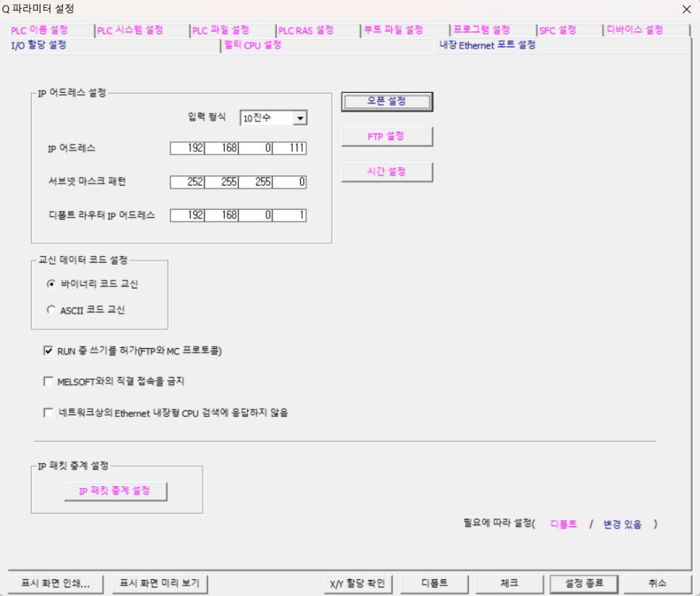Open the 시간 설정 button
This screenshot has width=700, height=596.
click(387, 172)
